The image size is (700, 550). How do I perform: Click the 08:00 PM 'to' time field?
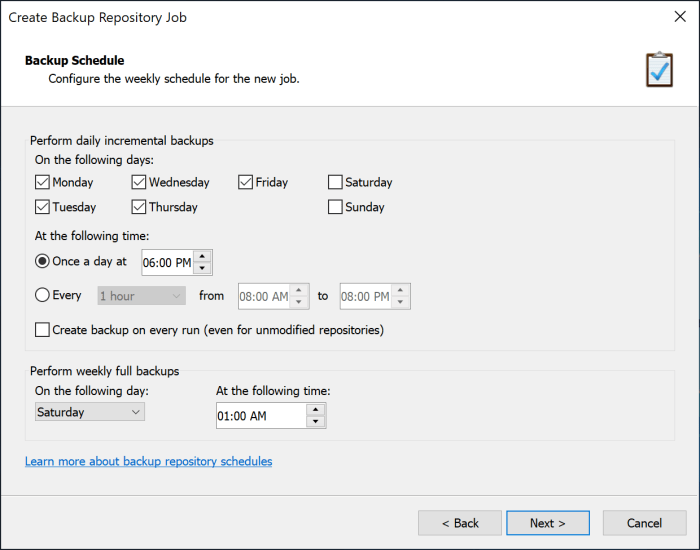point(365,296)
